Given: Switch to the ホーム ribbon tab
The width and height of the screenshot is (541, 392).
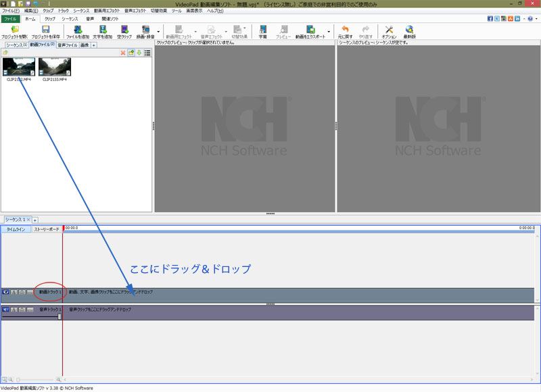Looking at the screenshot, I should pos(30,19).
